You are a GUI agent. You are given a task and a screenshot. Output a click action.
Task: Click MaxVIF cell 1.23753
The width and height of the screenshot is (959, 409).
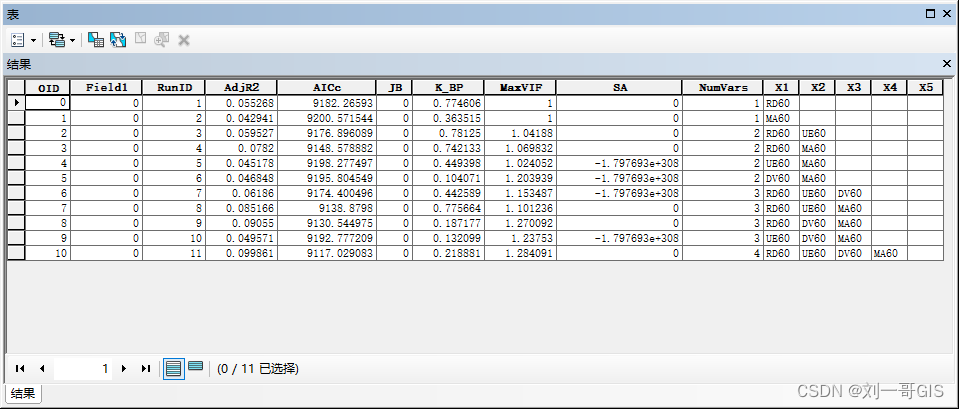[520, 238]
